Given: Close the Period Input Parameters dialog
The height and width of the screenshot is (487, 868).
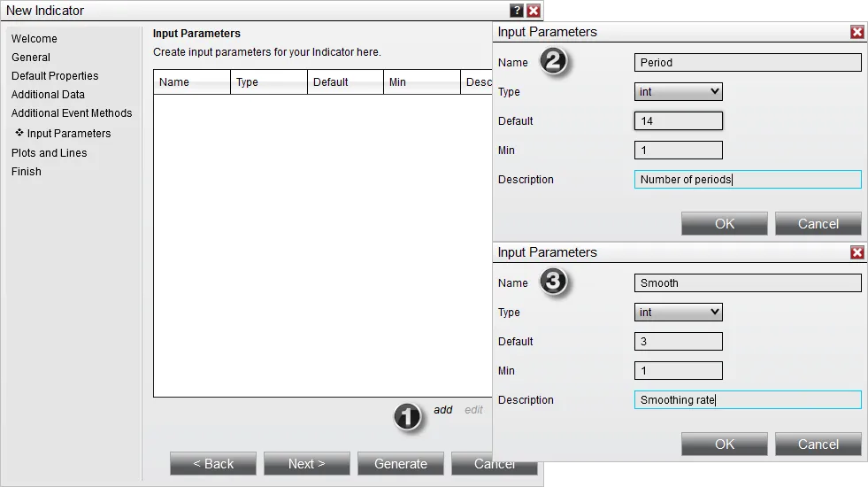Looking at the screenshot, I should click(x=856, y=32).
